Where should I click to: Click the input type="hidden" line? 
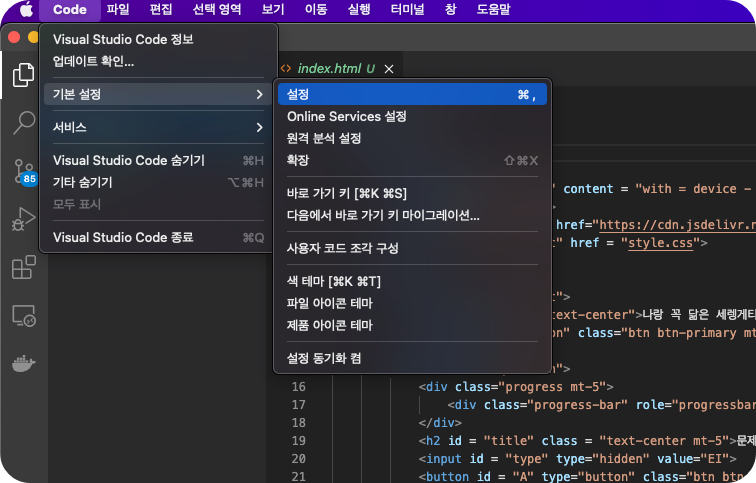[577, 458]
